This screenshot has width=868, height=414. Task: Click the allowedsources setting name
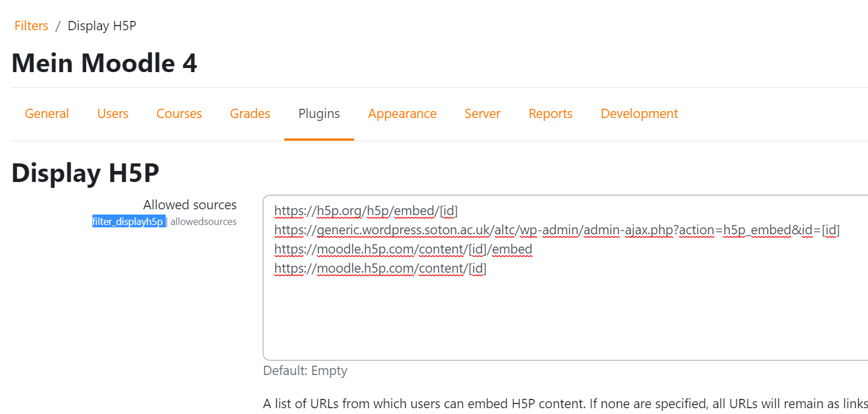[x=203, y=222]
